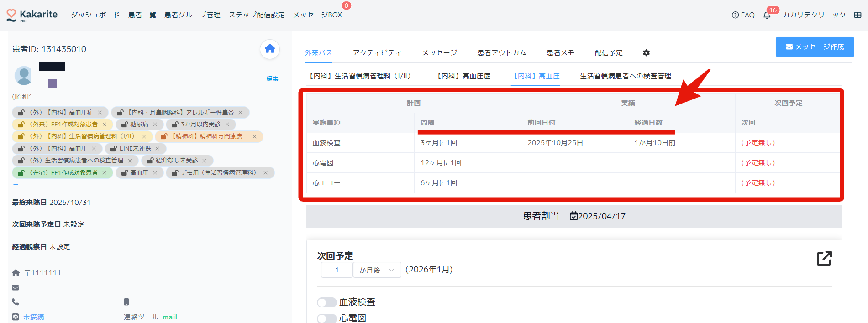The width and height of the screenshot is (868, 323).
Task: Click the メッセージ作成 button
Action: (x=815, y=47)
